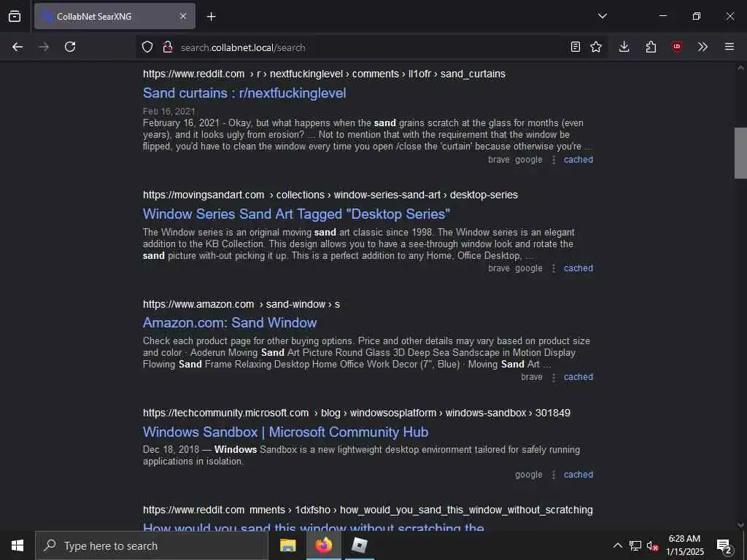Show more tools overflow chevrons
This screenshot has width=747, height=560.
[703, 47]
